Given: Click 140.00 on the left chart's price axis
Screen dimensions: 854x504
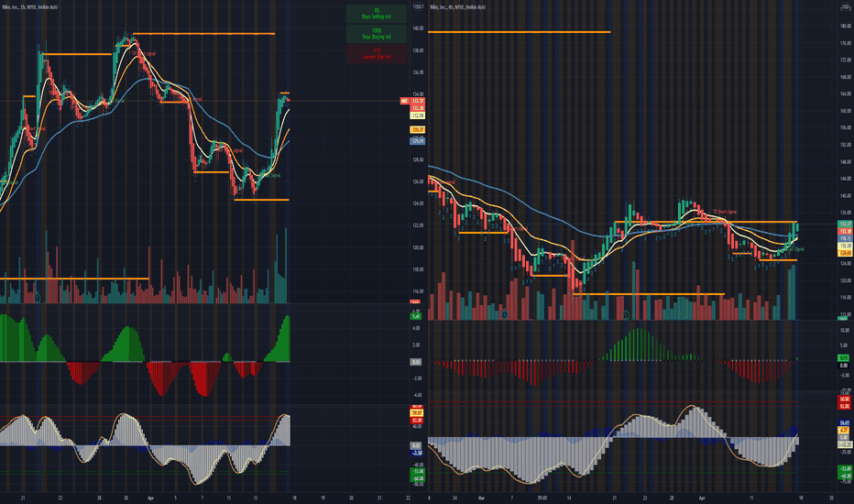Looking at the screenshot, I should tap(418, 28).
